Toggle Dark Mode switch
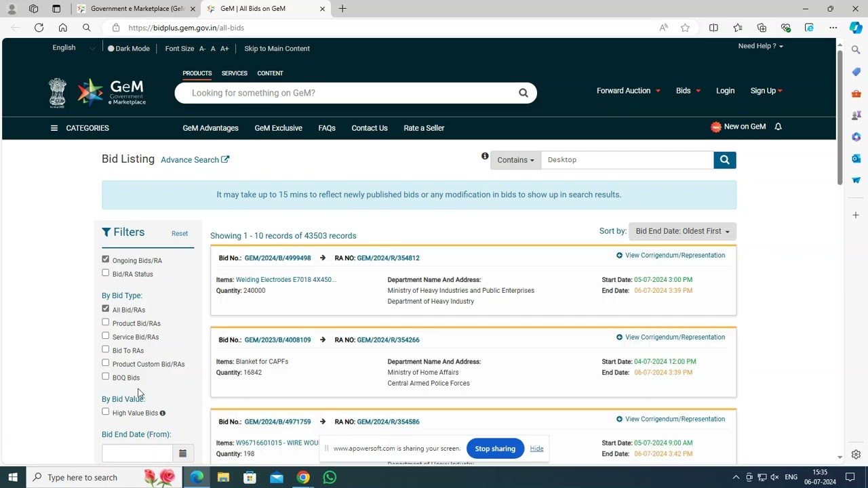This screenshot has height=488, width=868. coord(129,49)
